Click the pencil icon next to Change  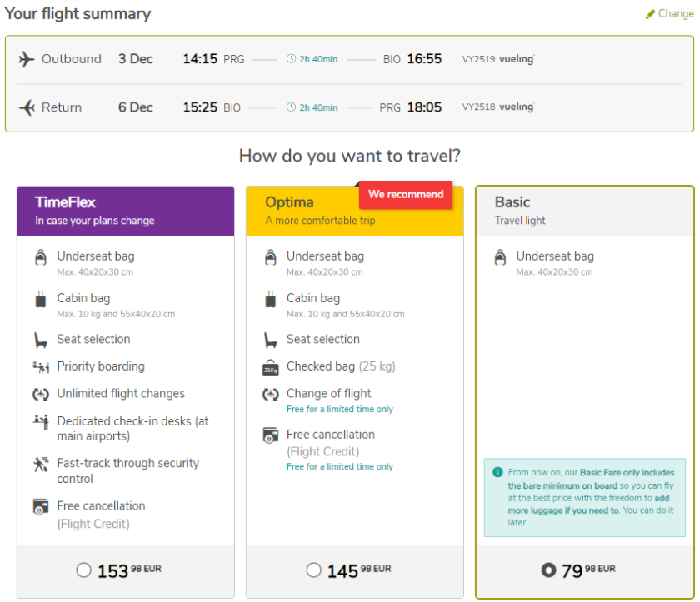pos(650,14)
